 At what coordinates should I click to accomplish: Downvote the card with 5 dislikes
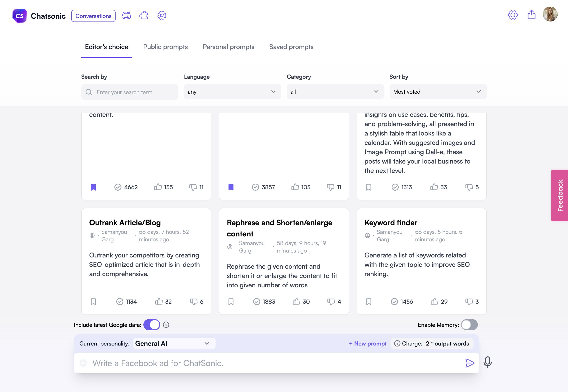(x=469, y=187)
